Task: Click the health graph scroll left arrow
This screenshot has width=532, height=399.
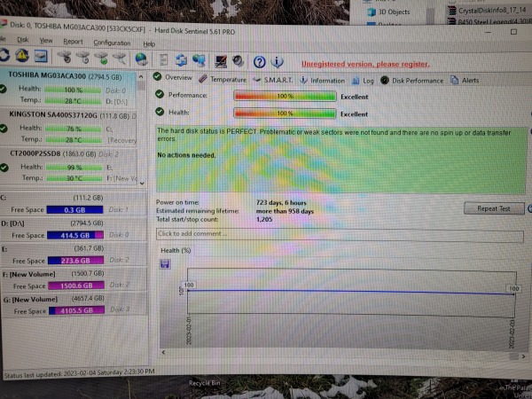Action: pos(163,352)
